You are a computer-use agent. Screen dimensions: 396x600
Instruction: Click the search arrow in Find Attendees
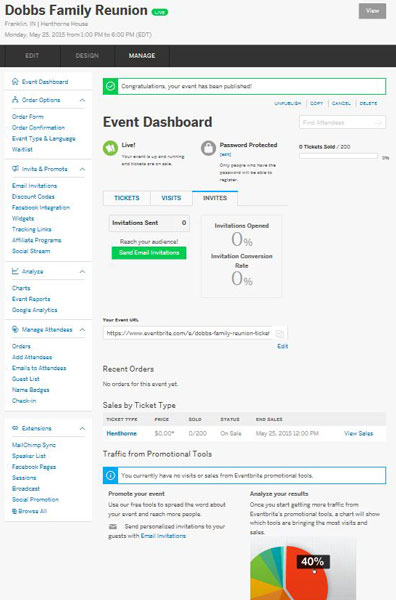378,123
